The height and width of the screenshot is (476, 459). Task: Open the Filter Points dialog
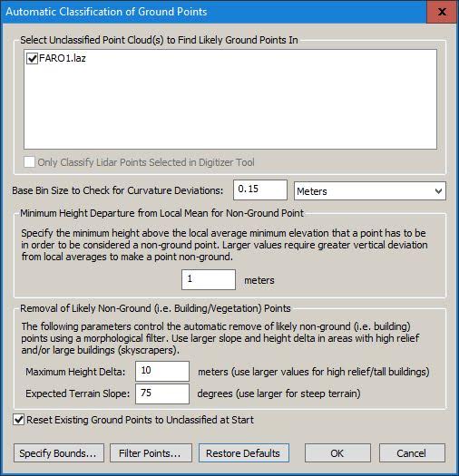coord(151,453)
